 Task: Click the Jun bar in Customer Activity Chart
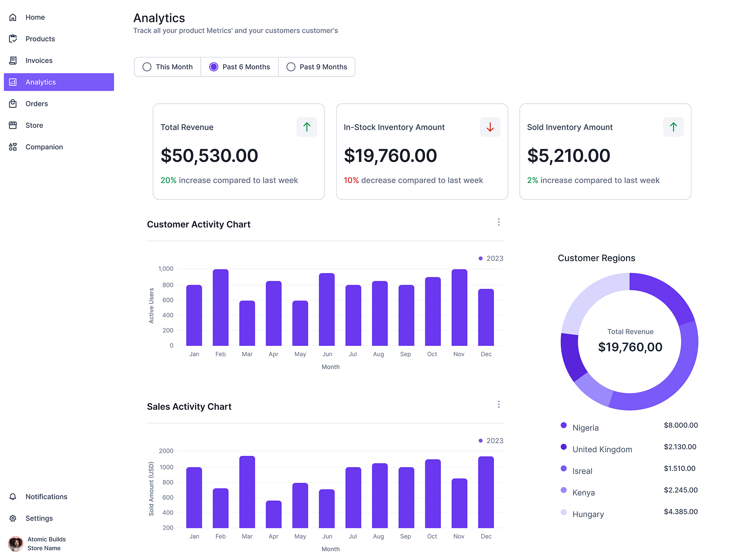327,309
